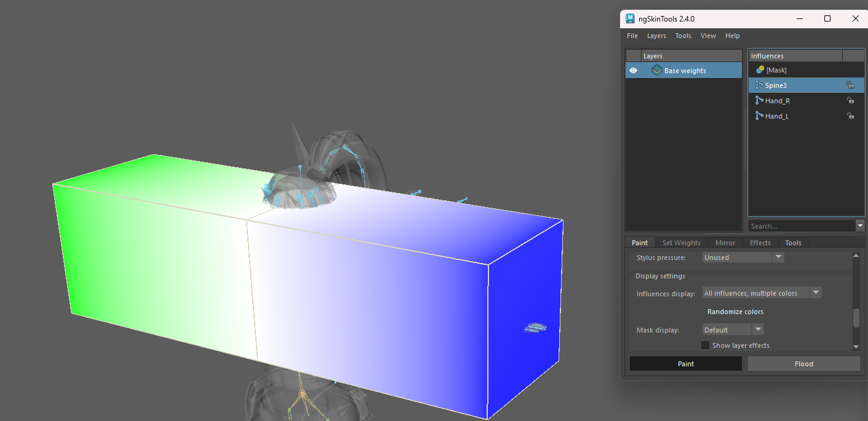Click the Base weights layer stack icon
Viewport: 868px width, 421px height.
point(656,71)
